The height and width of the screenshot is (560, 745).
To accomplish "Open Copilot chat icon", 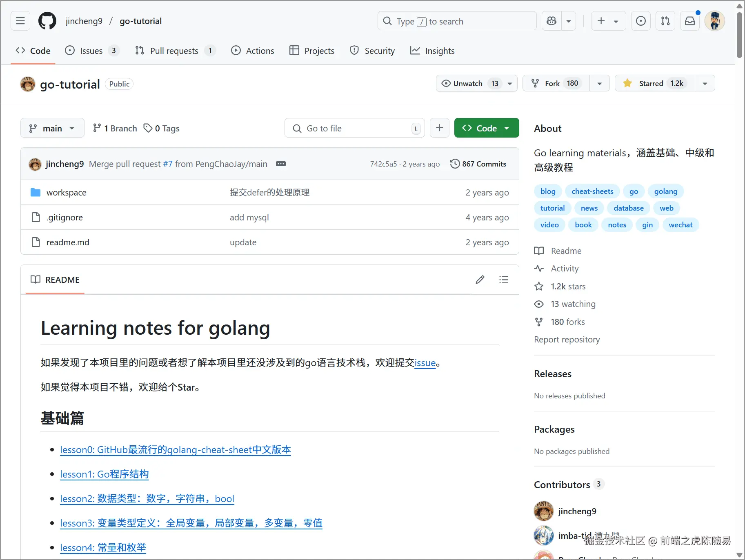I will coord(552,21).
